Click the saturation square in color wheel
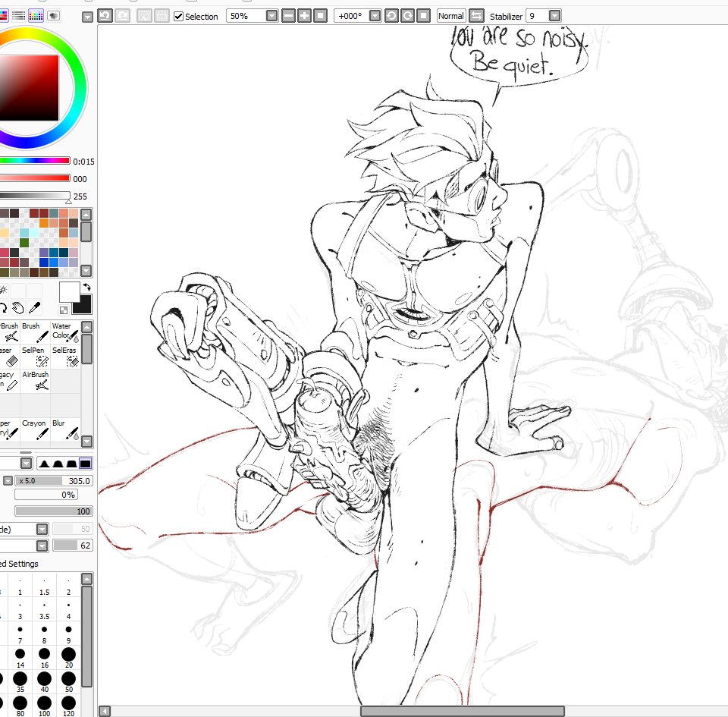This screenshot has width=728, height=717. pyautogui.click(x=29, y=88)
